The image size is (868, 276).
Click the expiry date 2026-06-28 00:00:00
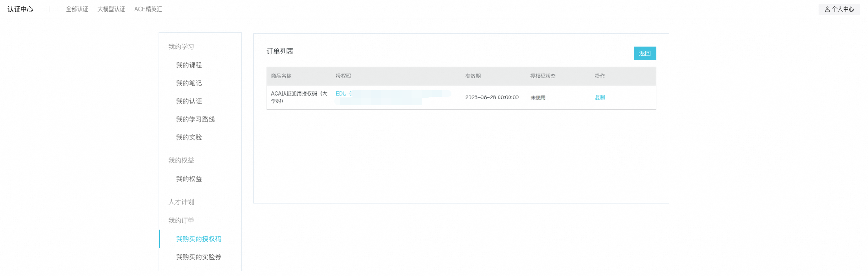coord(492,97)
